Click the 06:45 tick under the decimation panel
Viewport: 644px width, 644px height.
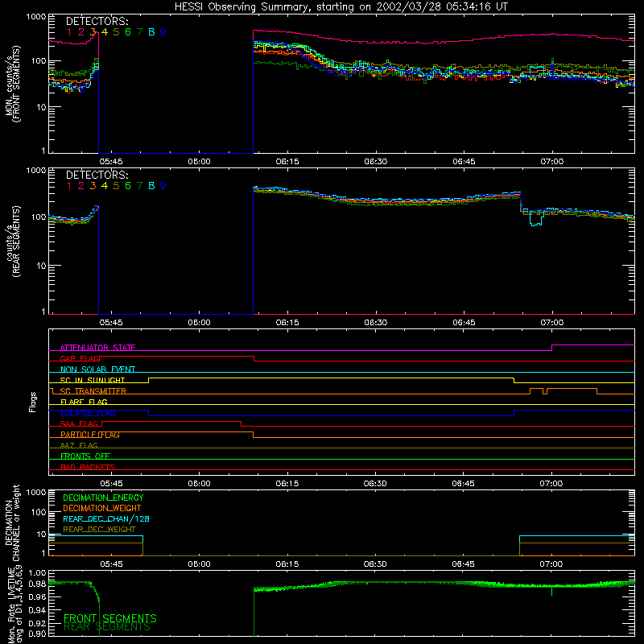464,564
